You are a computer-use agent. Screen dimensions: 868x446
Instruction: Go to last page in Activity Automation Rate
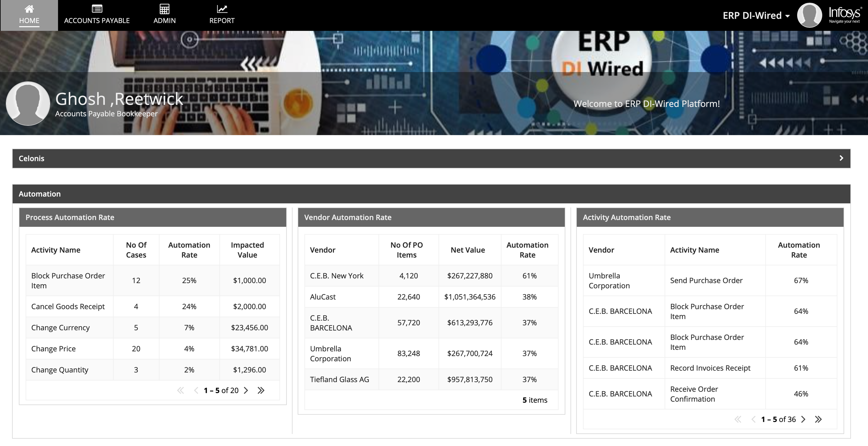pos(818,419)
